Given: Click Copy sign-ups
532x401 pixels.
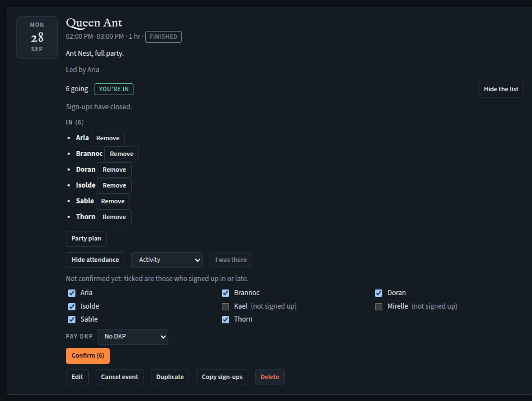Looking at the screenshot, I should click(x=222, y=377).
